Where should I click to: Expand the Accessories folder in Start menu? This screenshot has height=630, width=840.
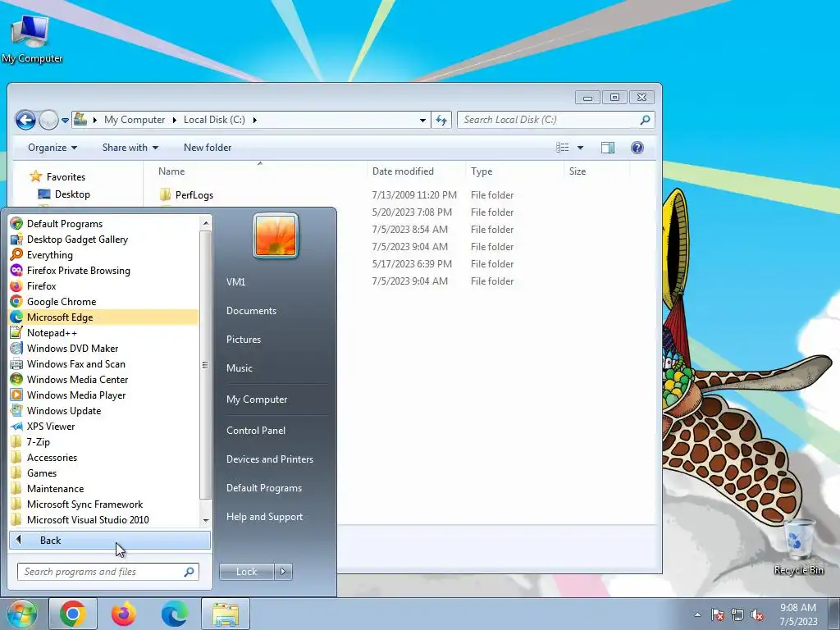pyautogui.click(x=104, y=458)
